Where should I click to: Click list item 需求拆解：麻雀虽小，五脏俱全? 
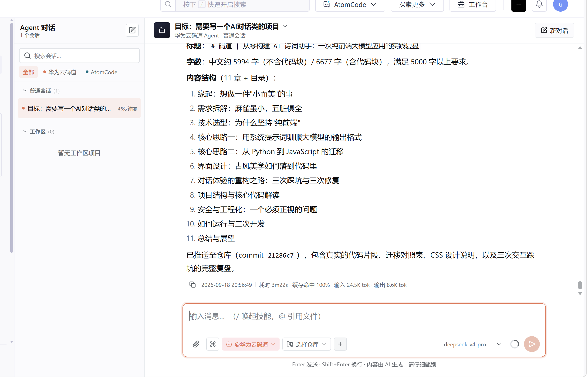250,109
